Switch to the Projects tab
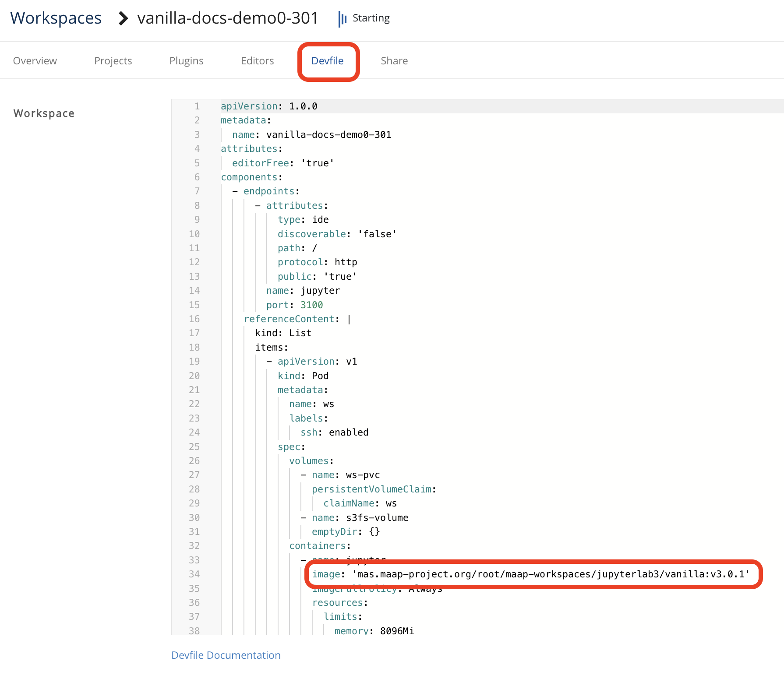784x696 pixels. (x=113, y=61)
